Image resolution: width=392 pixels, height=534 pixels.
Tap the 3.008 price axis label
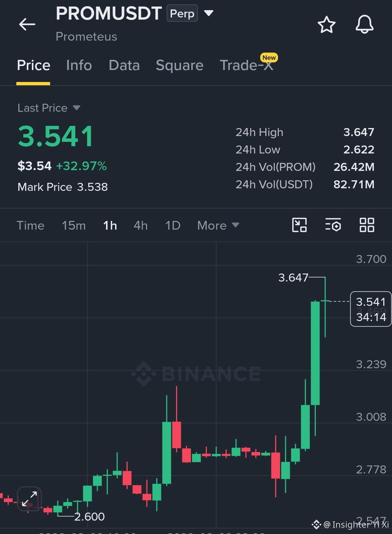coord(371,417)
